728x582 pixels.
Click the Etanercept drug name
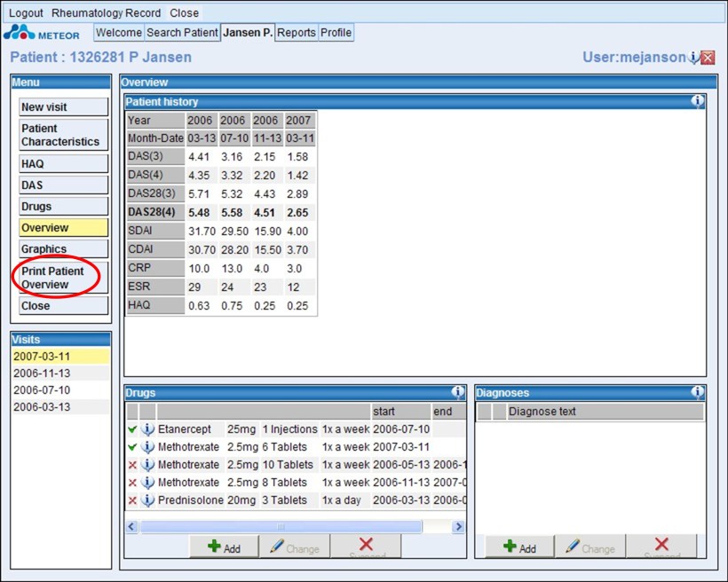coord(185,429)
